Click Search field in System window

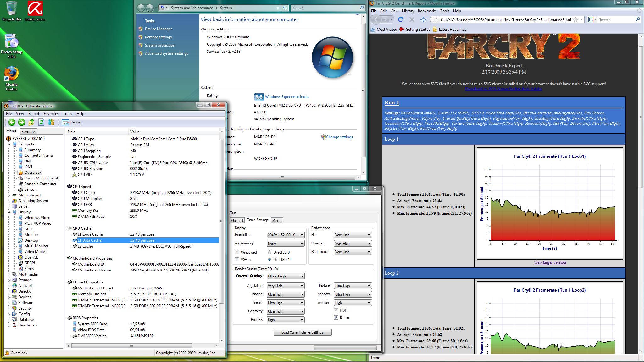[328, 8]
